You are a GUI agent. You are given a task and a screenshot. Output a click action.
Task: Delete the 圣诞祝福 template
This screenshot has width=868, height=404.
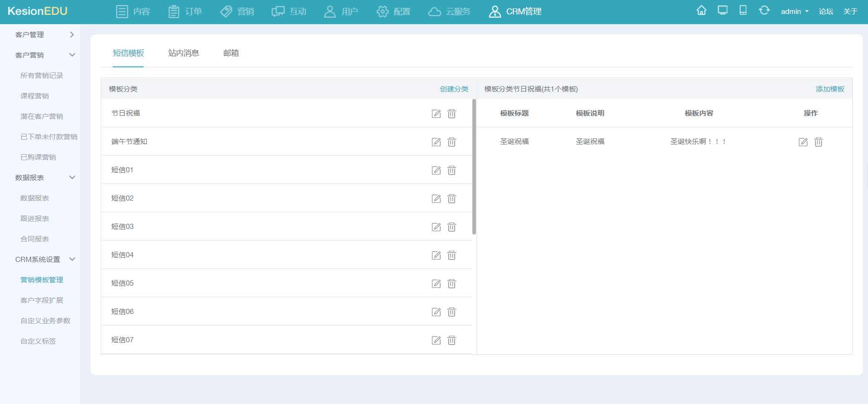(819, 142)
